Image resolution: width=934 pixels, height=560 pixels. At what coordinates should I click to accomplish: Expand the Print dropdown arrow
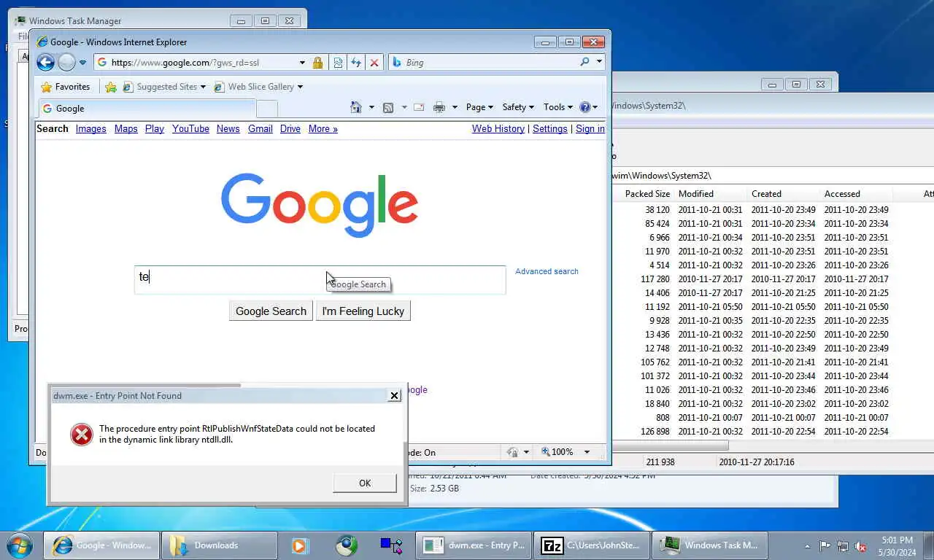455,107
